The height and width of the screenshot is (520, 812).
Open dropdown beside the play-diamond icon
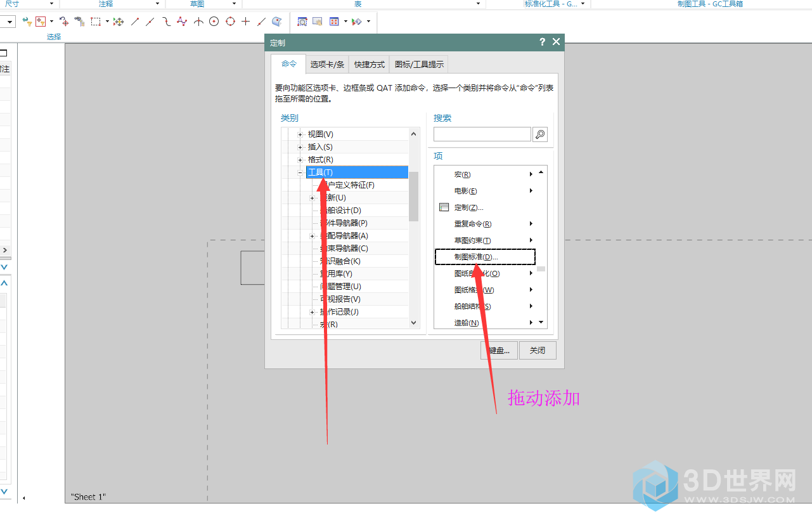(368, 22)
